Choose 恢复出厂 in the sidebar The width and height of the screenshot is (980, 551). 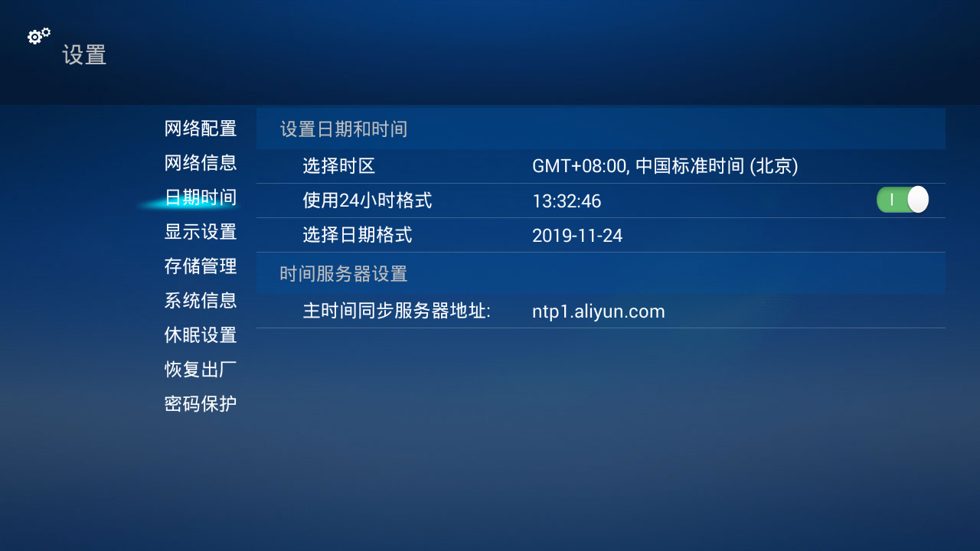tap(201, 370)
